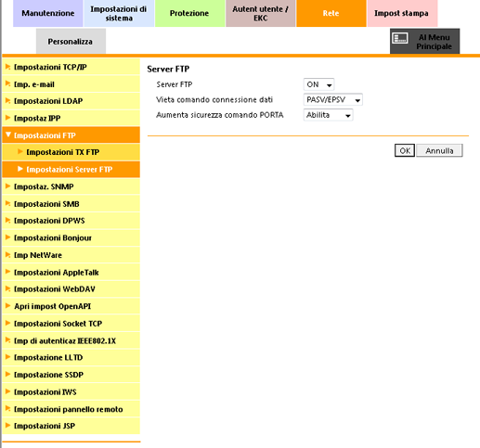Click arrow icon beside Impostazioni TX FTP
The height and width of the screenshot is (448, 480).
pyautogui.click(x=20, y=151)
